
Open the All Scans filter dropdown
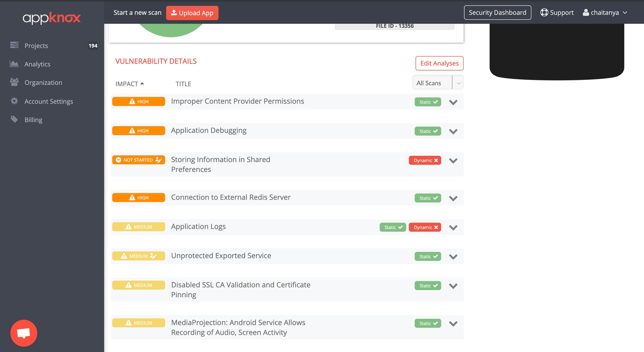point(458,82)
